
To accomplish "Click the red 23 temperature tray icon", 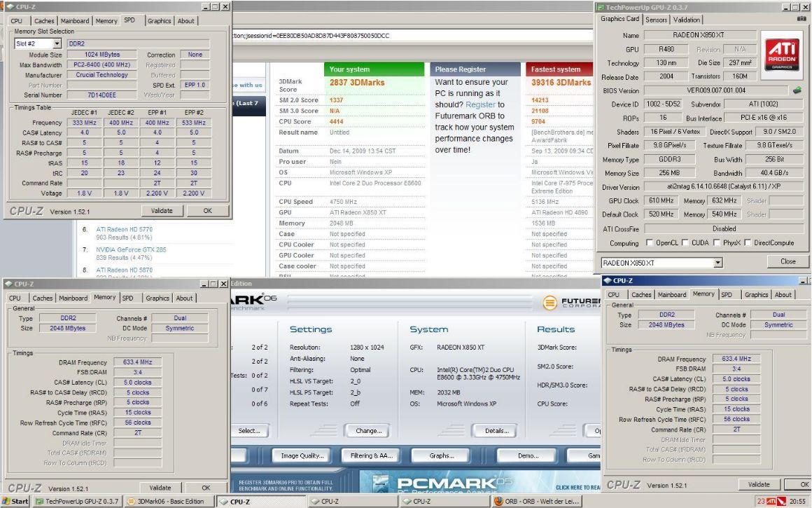I will 761,501.
